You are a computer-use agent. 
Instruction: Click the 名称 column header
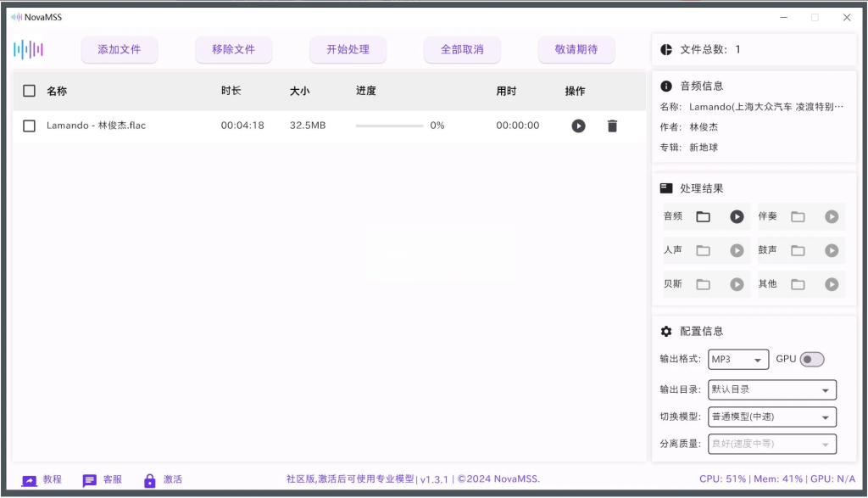pos(57,91)
